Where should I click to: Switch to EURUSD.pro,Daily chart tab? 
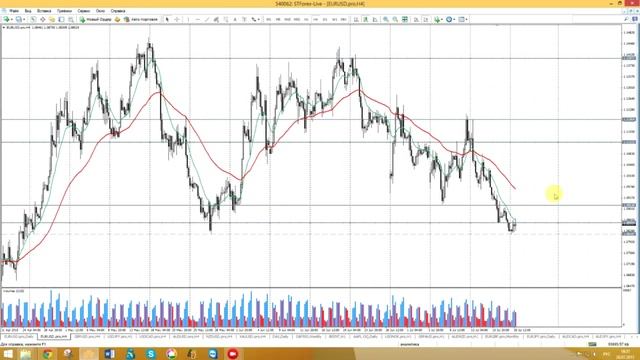(x=18, y=337)
